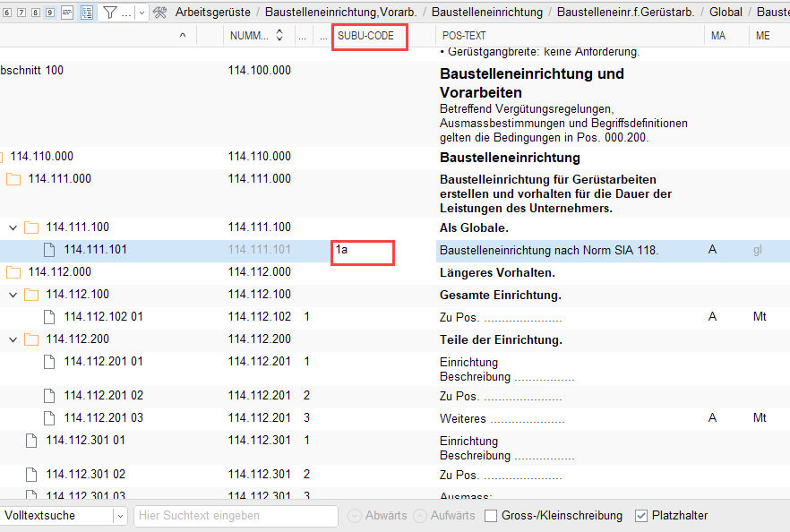Set outline depth to level 8

pos(36,13)
